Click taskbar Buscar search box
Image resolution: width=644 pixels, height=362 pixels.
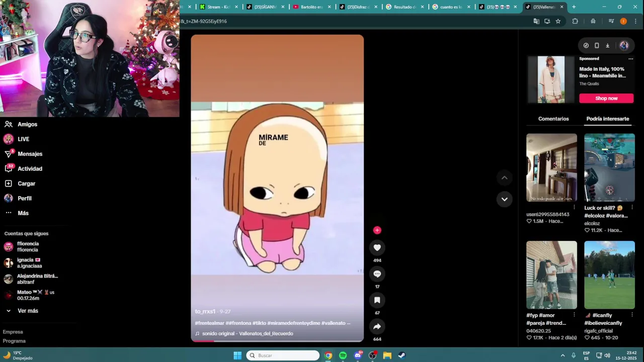(283, 355)
